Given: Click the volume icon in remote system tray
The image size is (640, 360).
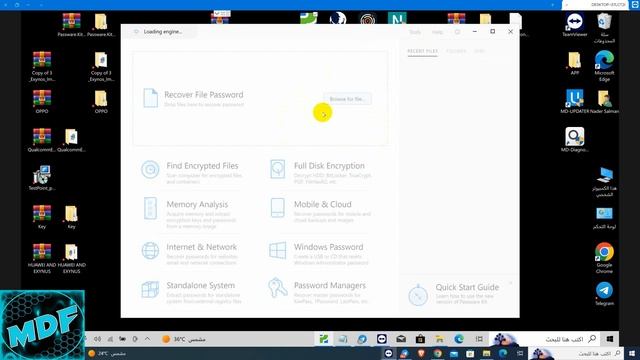Looking at the screenshot, I should click(98, 339).
